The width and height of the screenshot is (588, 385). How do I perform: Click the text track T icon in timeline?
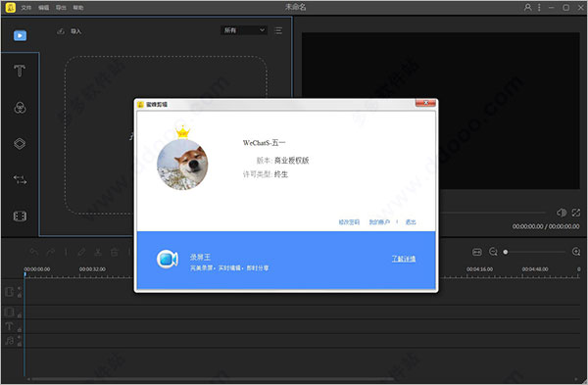(10, 326)
